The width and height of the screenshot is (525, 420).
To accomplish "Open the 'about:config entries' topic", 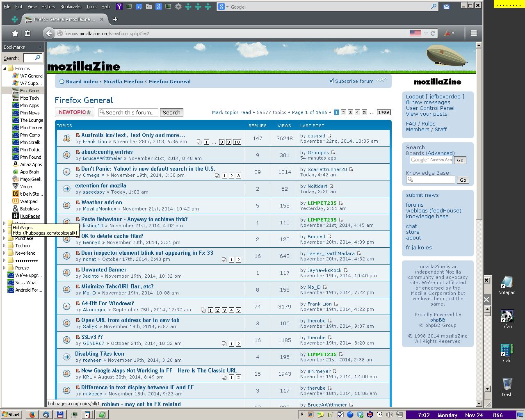I will [x=107, y=152].
